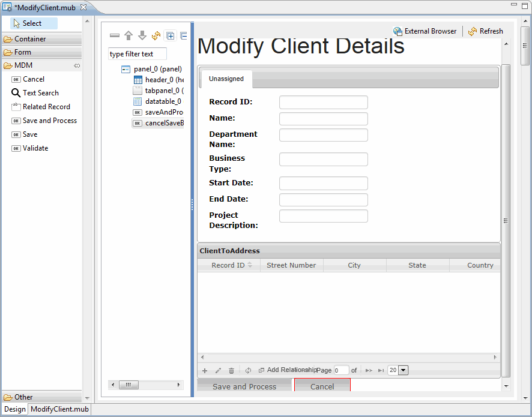Click the Start Date input field
532x417 pixels.
323,184
